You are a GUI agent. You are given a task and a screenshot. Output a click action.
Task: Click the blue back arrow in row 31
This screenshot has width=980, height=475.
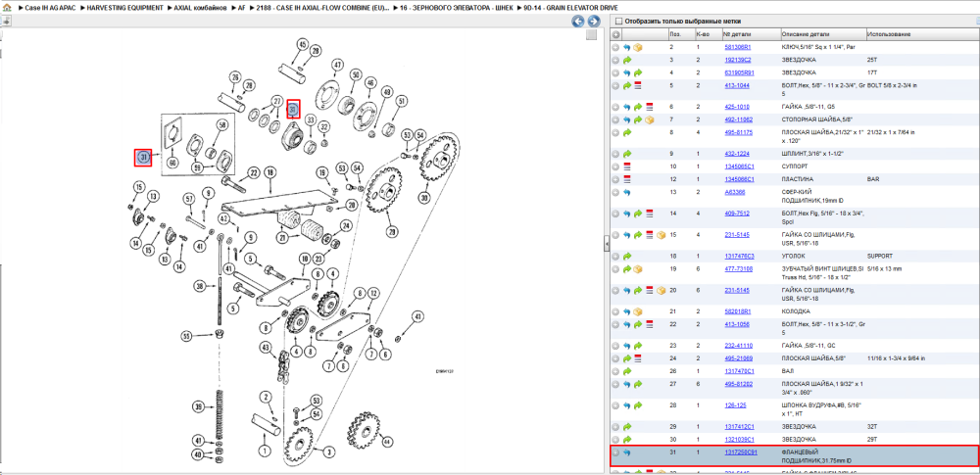[627, 452]
